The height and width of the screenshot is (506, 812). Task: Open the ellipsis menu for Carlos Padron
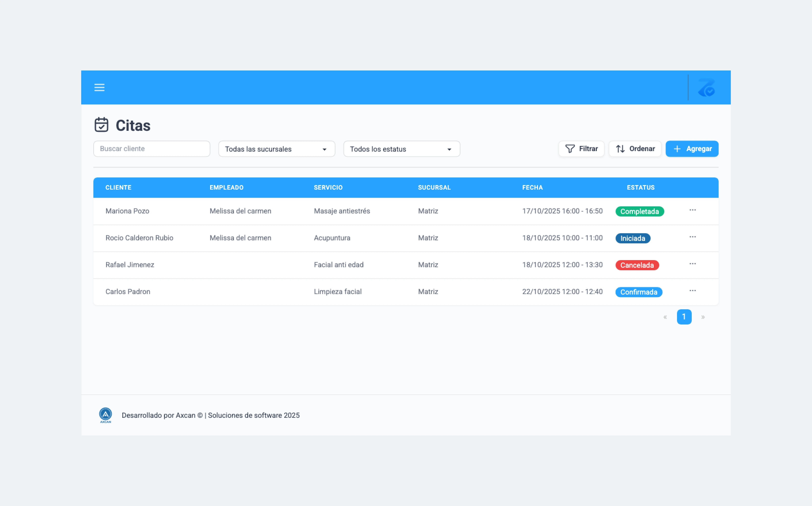coord(692,291)
